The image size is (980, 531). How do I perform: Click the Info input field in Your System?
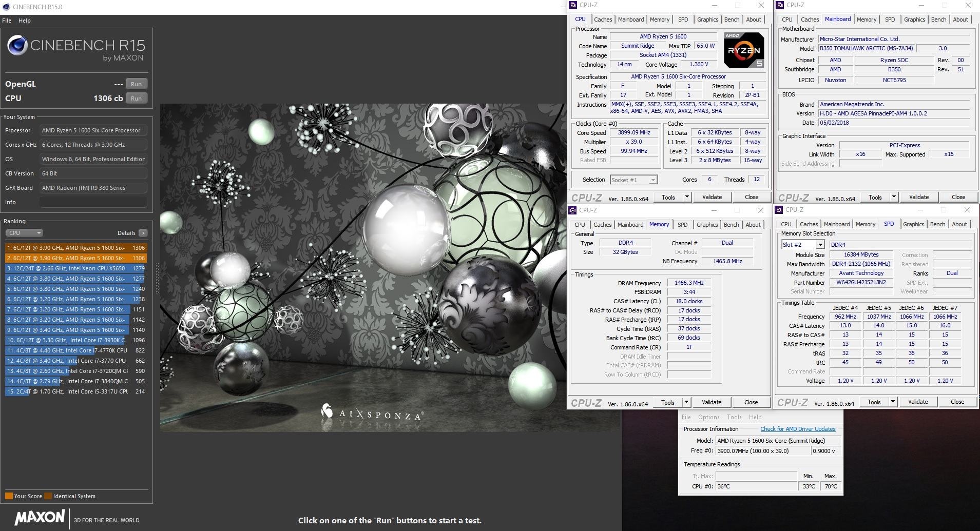pos(93,202)
